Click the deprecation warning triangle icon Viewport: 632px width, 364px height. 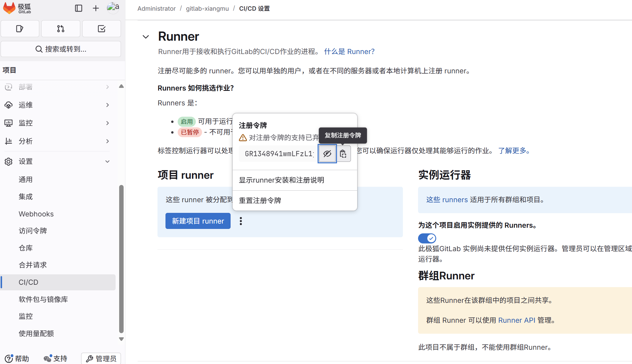coord(243,138)
